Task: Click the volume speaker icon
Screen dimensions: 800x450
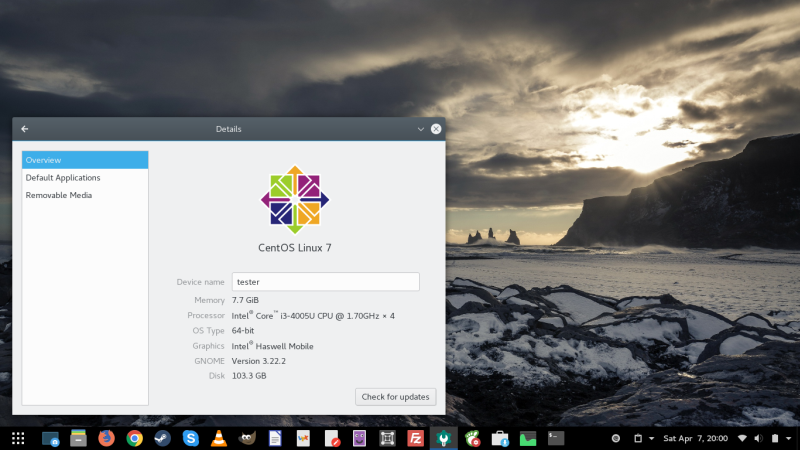Action: coord(757,438)
